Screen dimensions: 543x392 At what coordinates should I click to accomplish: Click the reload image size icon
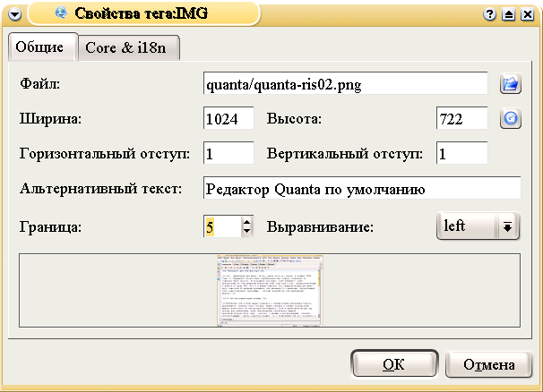coord(510,118)
